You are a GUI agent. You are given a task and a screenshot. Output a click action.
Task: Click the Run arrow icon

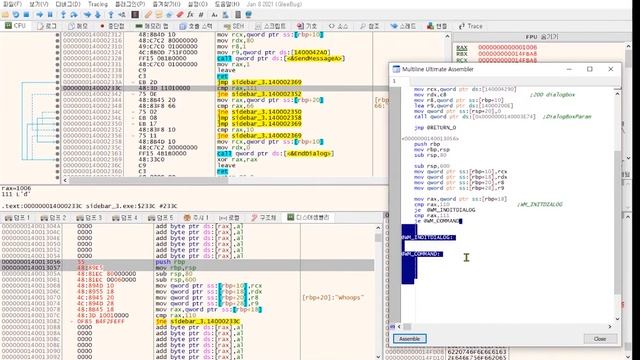click(x=40, y=15)
